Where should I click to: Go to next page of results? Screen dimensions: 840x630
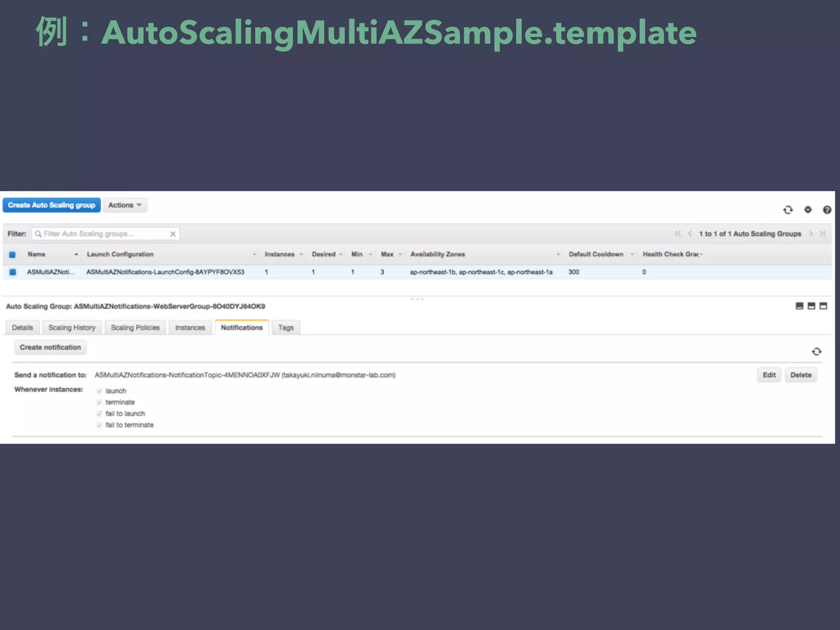pyautogui.click(x=811, y=233)
